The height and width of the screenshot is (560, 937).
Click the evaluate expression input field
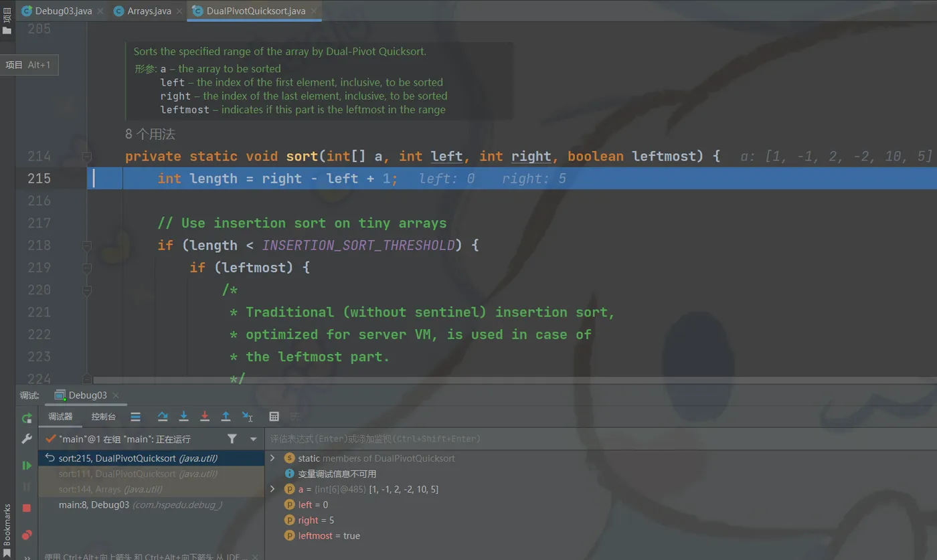(601, 439)
